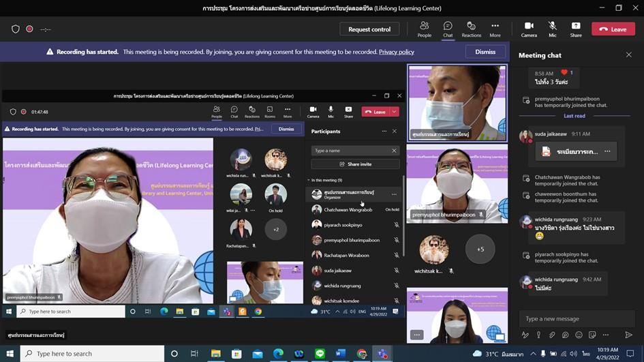
Task: Leave the meeting with the red Leave button
Action: tap(613, 29)
